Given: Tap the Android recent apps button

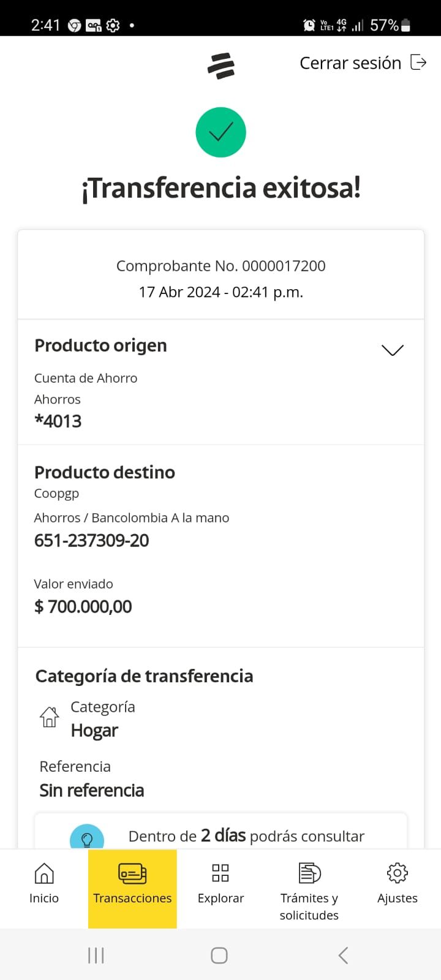Looking at the screenshot, I should click(96, 956).
